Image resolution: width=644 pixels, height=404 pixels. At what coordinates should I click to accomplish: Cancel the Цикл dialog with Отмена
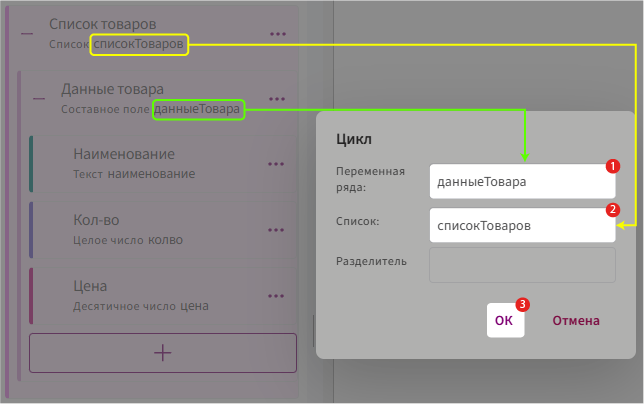click(x=576, y=321)
